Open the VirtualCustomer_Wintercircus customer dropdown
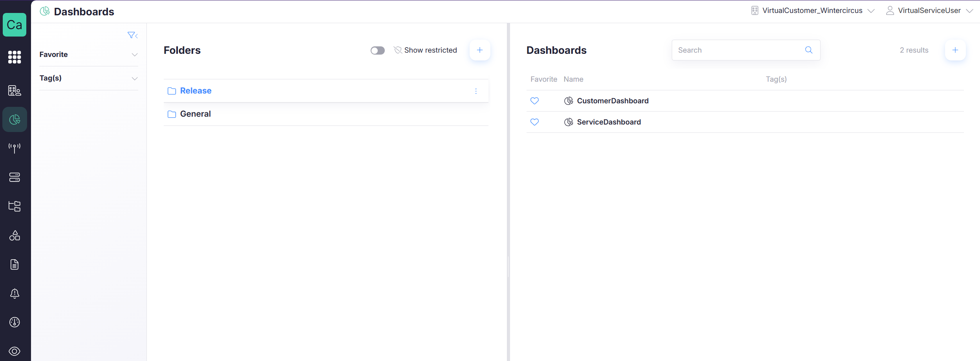The width and height of the screenshot is (980, 361). pyautogui.click(x=813, y=11)
